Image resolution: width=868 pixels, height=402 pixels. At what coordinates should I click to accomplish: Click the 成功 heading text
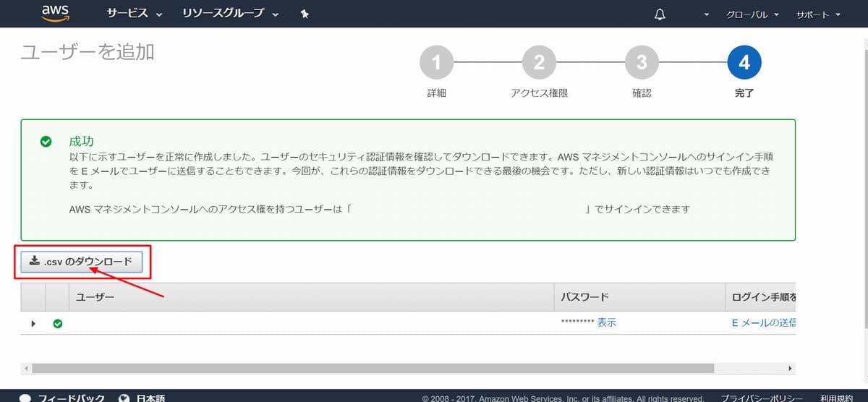[81, 141]
